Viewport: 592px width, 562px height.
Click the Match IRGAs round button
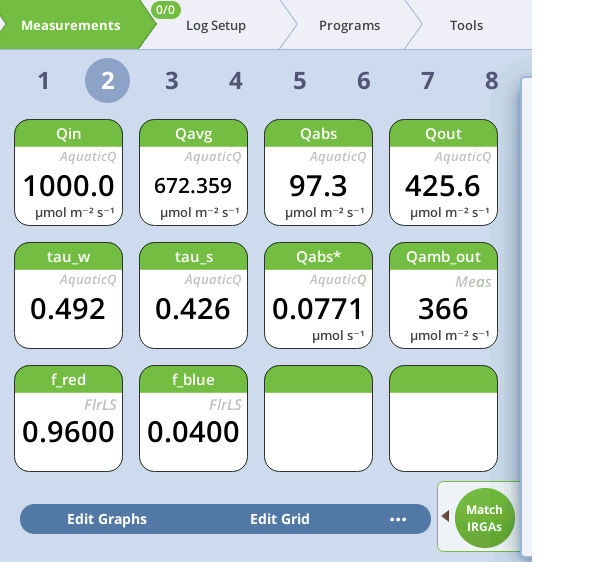(x=484, y=518)
